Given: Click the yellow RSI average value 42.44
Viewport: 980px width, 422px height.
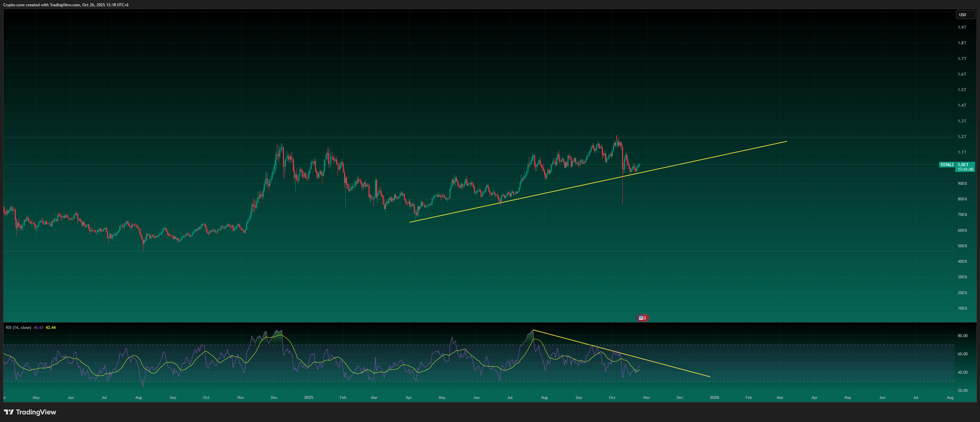Looking at the screenshot, I should tap(51, 327).
